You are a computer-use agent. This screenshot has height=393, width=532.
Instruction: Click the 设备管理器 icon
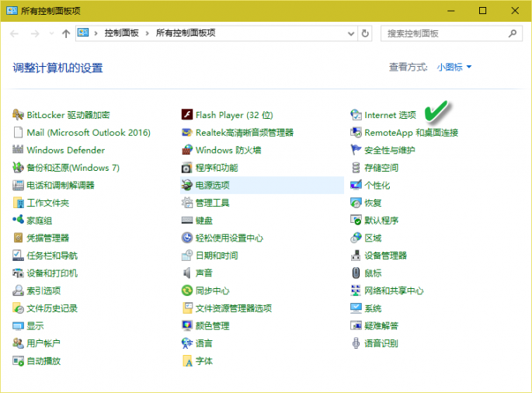pos(356,256)
